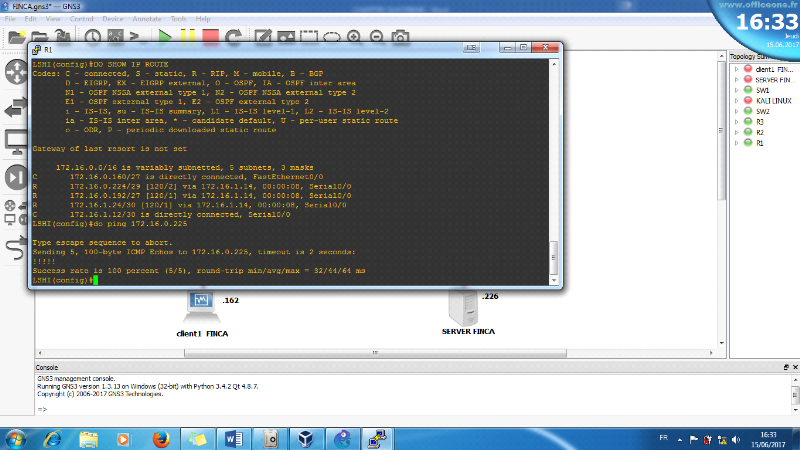
Task: Select the Insert picture tool
Action: pyautogui.click(x=286, y=37)
